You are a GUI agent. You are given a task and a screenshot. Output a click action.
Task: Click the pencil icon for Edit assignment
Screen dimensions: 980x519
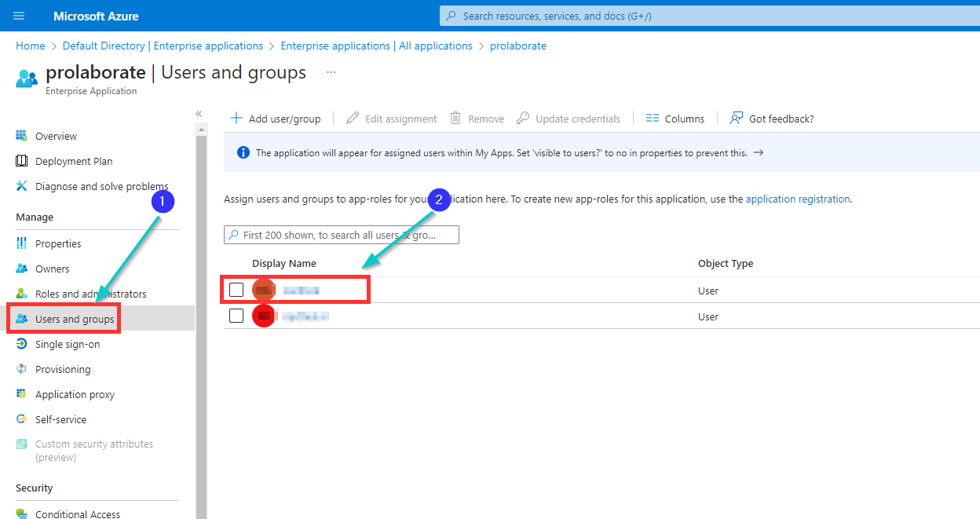point(353,119)
